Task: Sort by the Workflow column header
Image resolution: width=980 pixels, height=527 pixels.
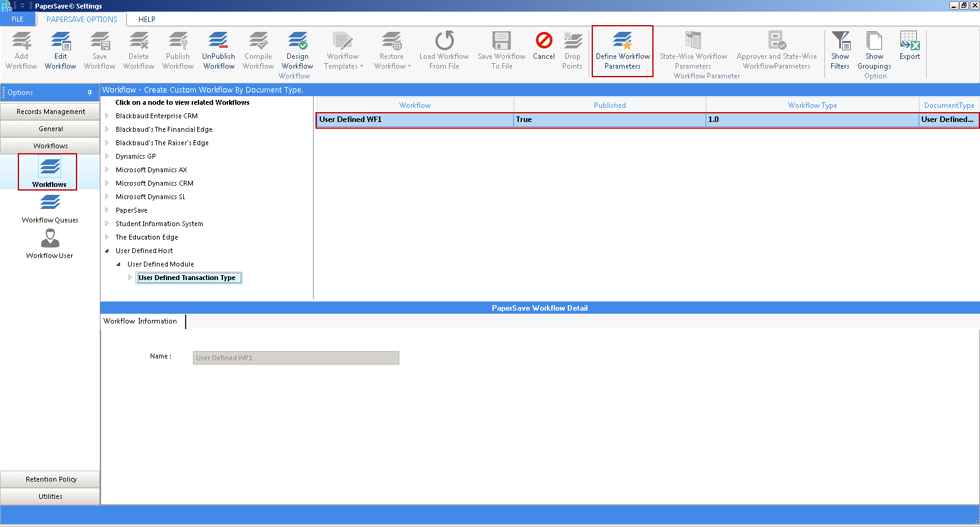Action: (x=415, y=105)
